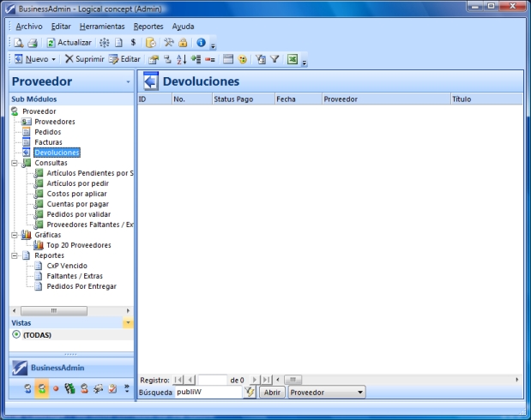The width and height of the screenshot is (531, 420).
Task: Click the Búsqueda text field
Action: point(208,392)
